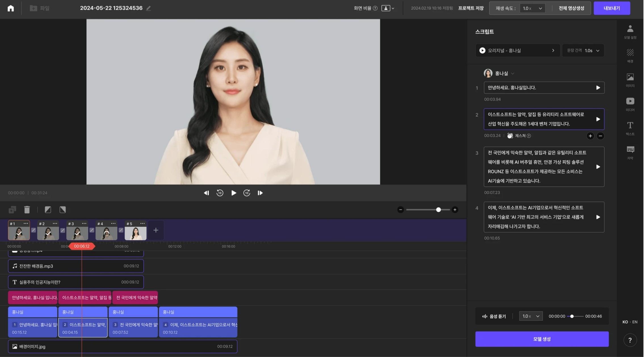The width and height of the screenshot is (644, 357).
Task: Click the + button to add a new scene
Action: point(156,230)
